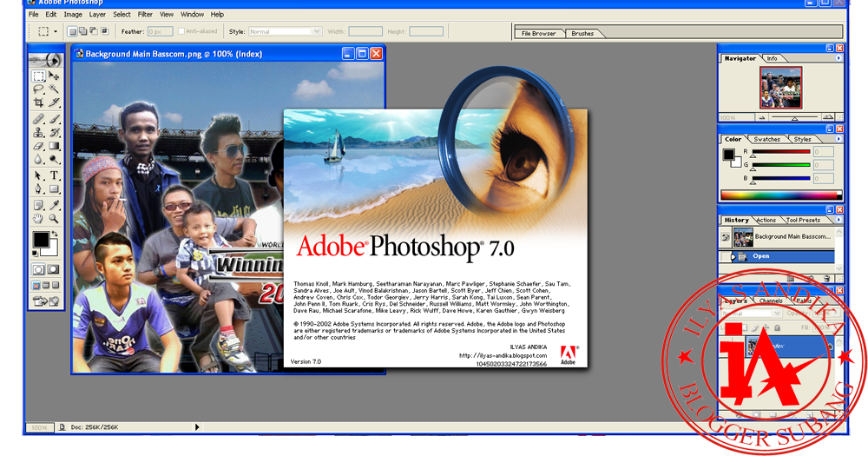Select the Gradient tool

[54, 146]
